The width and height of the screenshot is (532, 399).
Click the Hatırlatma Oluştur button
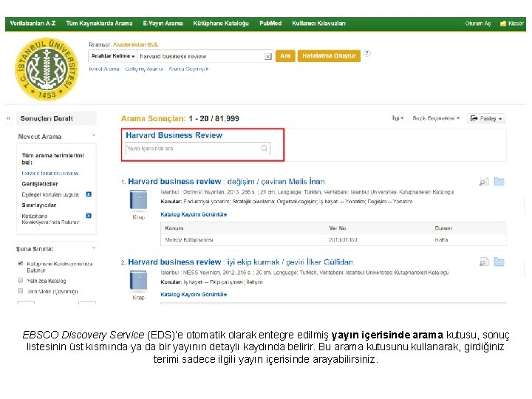tap(329, 55)
